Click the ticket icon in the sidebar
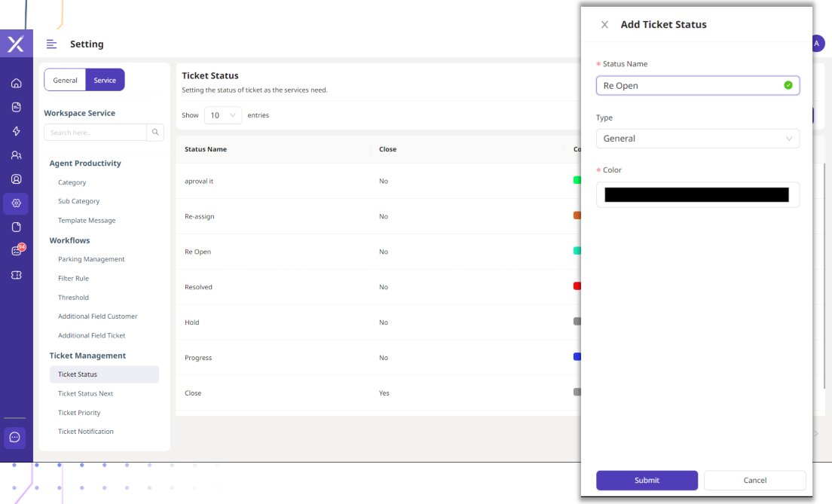The height and width of the screenshot is (504, 832). coord(16,276)
